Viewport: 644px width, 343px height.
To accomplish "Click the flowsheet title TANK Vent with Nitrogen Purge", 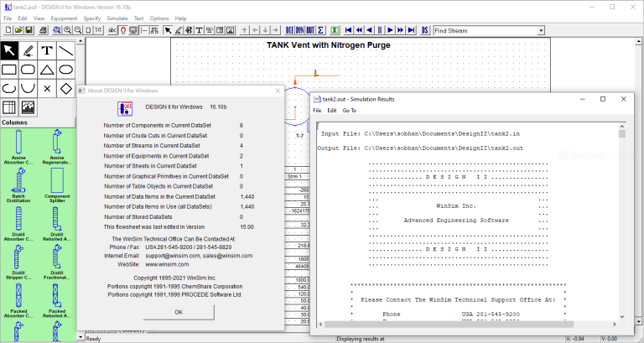I will (329, 45).
